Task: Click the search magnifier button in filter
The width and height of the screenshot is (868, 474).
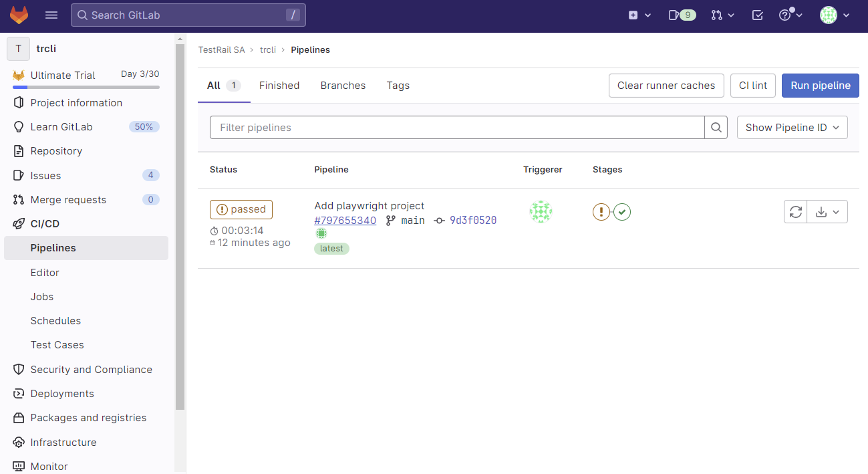Action: (x=716, y=128)
